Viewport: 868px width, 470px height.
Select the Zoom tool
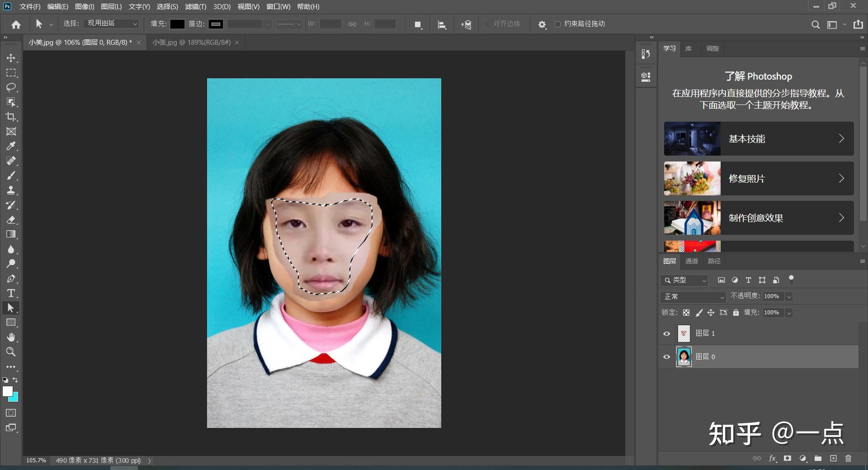coord(11,351)
